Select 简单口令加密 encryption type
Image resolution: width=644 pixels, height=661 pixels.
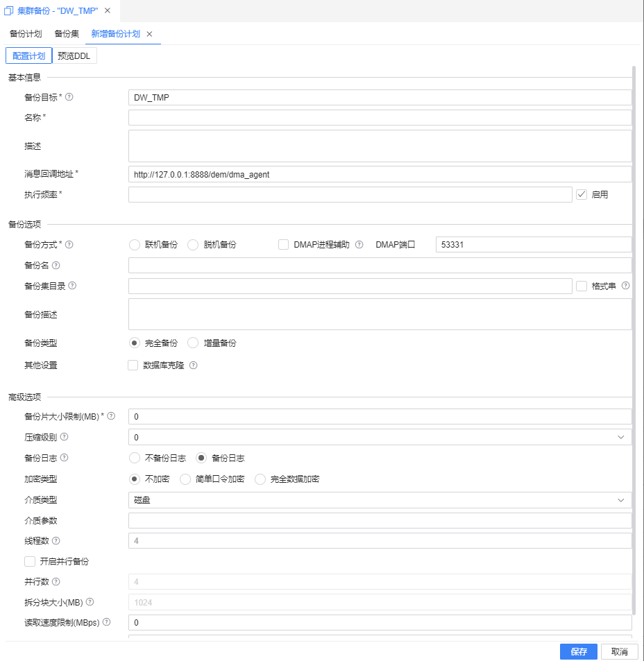185,479
